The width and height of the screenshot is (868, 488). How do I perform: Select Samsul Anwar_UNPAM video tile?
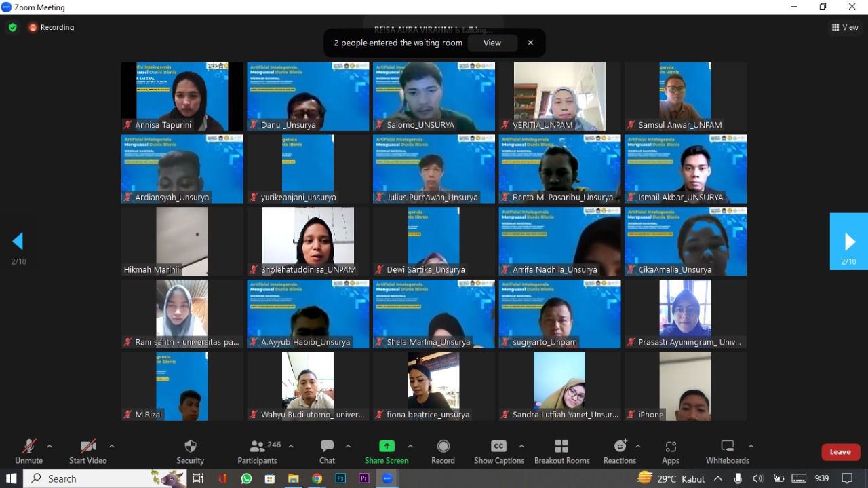[686, 96]
